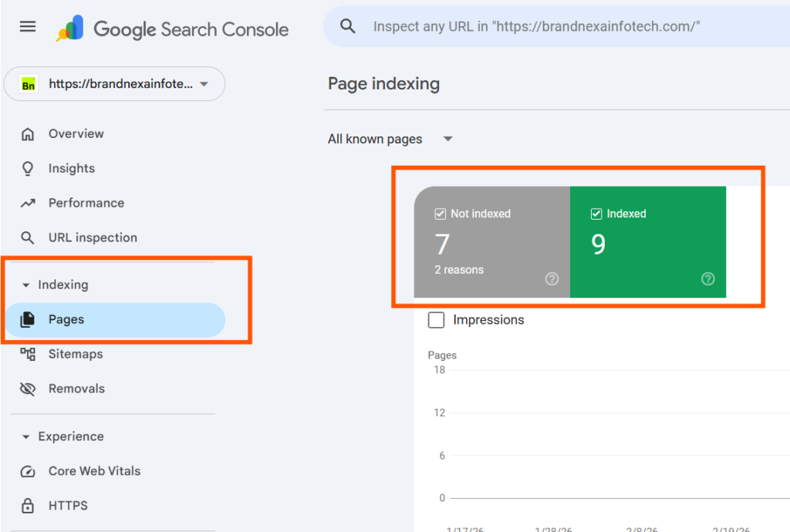Select the Overview home icon
The height and width of the screenshot is (532, 790).
[x=29, y=133]
